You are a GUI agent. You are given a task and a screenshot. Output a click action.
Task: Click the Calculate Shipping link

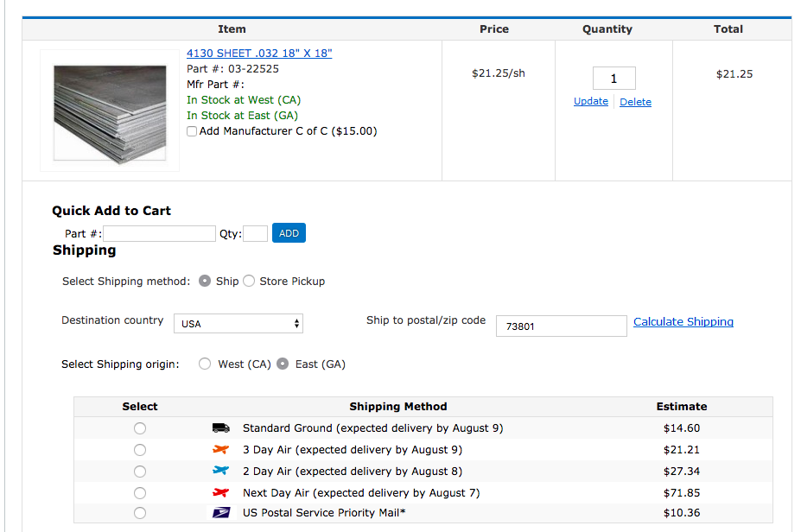click(683, 322)
